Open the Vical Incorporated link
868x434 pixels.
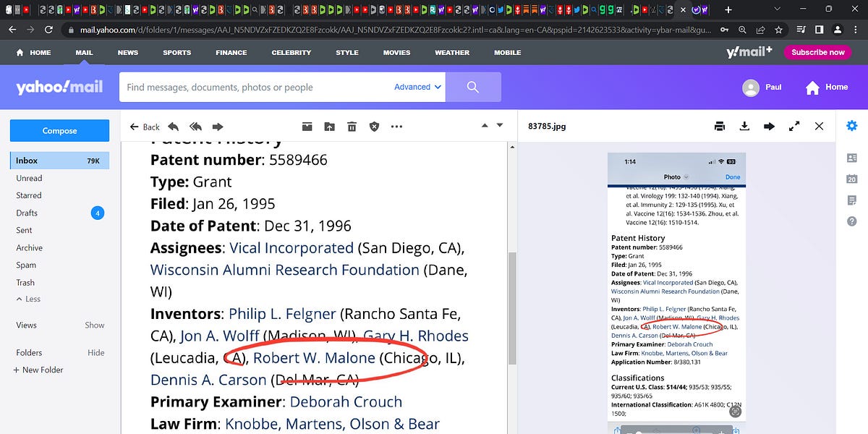tap(291, 247)
